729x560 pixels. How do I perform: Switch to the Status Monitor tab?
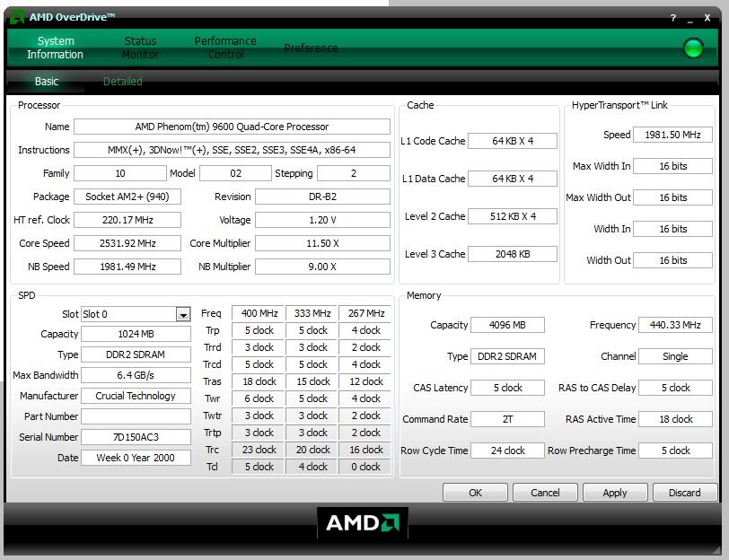tap(140, 48)
